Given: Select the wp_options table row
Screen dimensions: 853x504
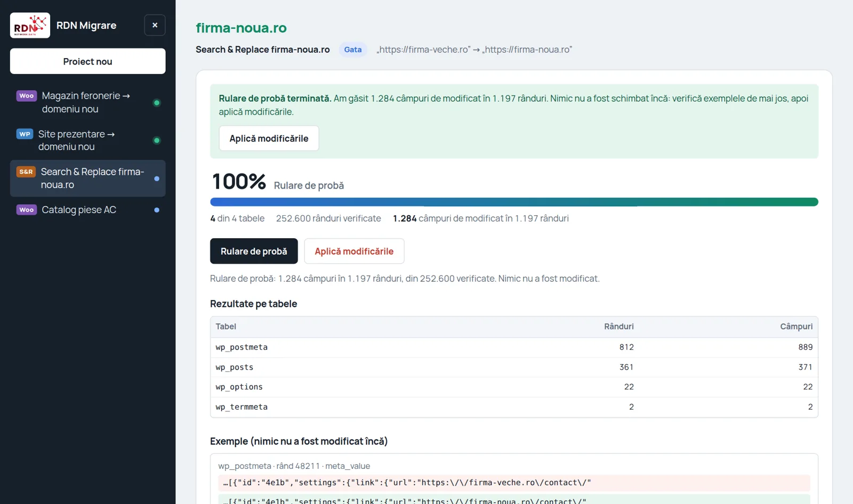Looking at the screenshot, I should tap(514, 387).
